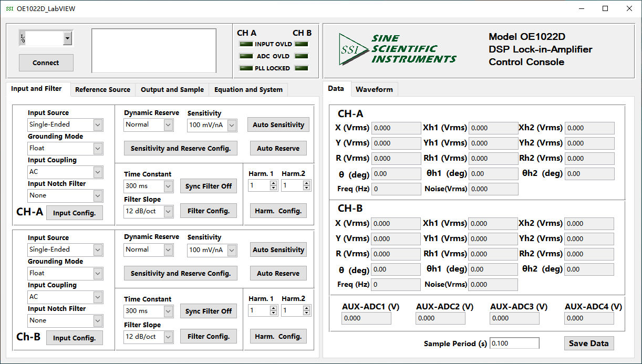Screen dimensions: 642x364
Task: Click the Sine Scientific Instruments logo
Action: click(x=397, y=49)
